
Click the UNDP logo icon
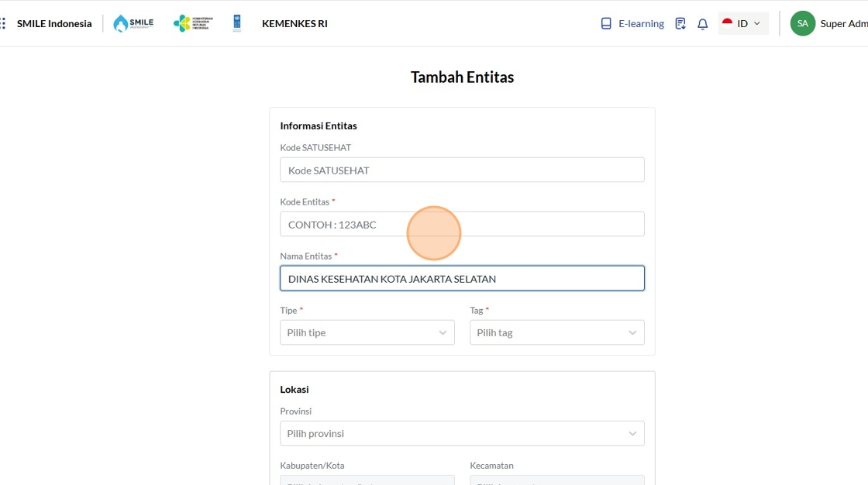[x=237, y=23]
